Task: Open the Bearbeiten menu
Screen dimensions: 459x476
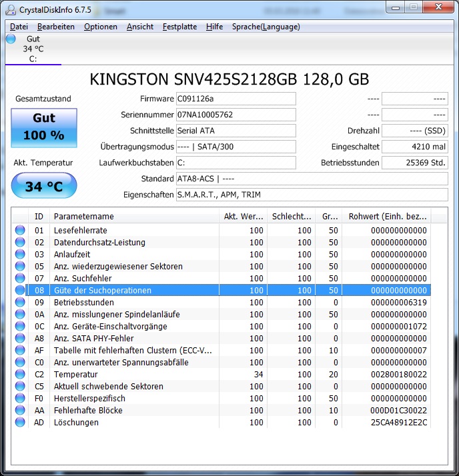Action: (56, 27)
